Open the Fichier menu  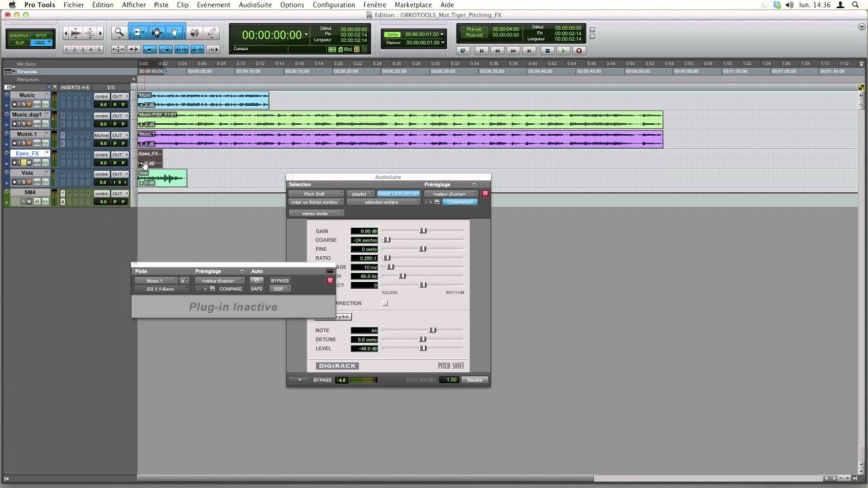(73, 5)
